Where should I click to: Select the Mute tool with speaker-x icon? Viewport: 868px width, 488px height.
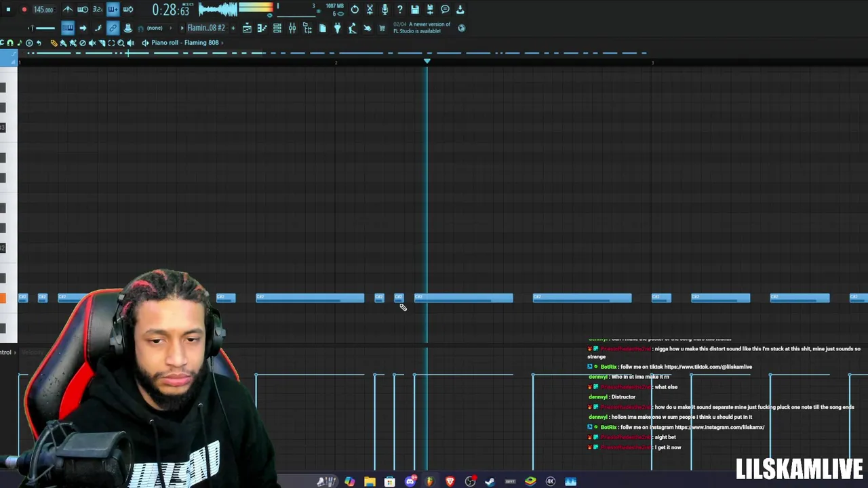pos(92,43)
